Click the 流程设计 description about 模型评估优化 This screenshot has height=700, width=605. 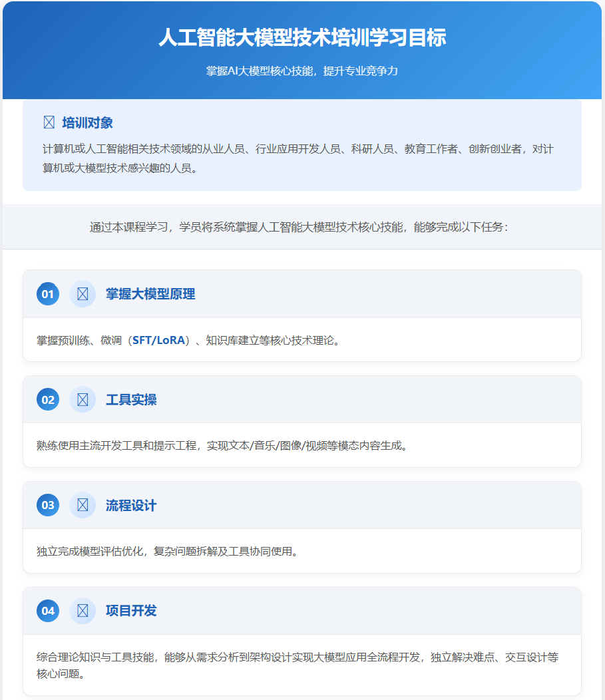pyautogui.click(x=166, y=551)
